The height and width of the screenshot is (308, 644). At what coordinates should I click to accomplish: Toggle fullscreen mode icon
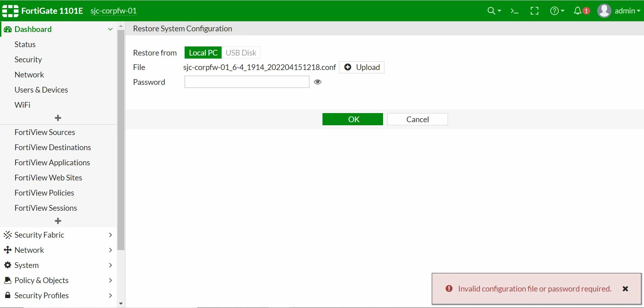(534, 11)
